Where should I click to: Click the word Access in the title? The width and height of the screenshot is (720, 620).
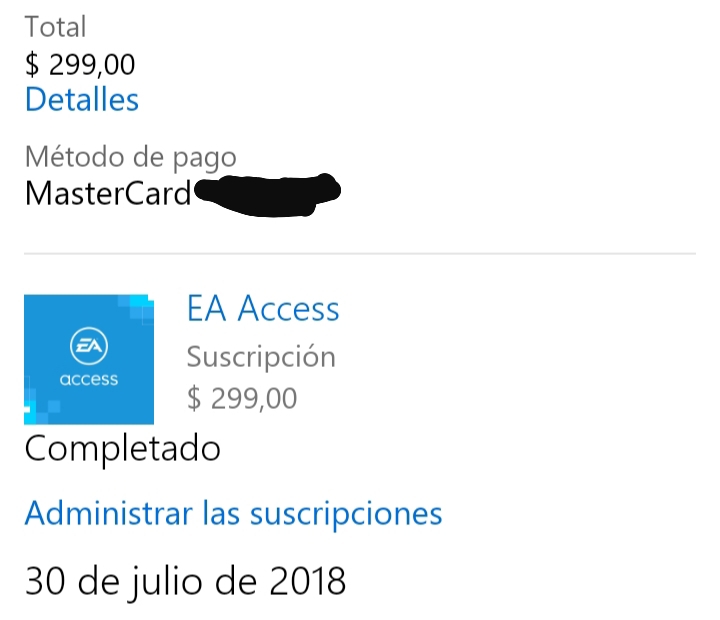(x=288, y=308)
